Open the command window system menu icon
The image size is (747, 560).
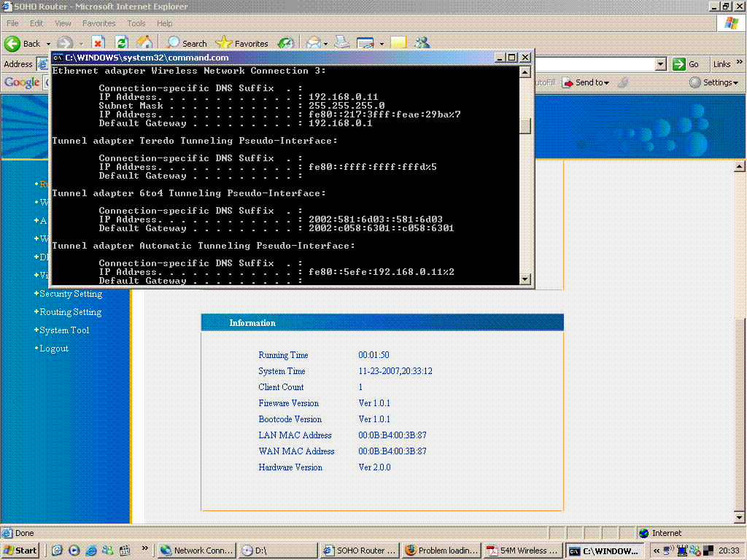58,58
